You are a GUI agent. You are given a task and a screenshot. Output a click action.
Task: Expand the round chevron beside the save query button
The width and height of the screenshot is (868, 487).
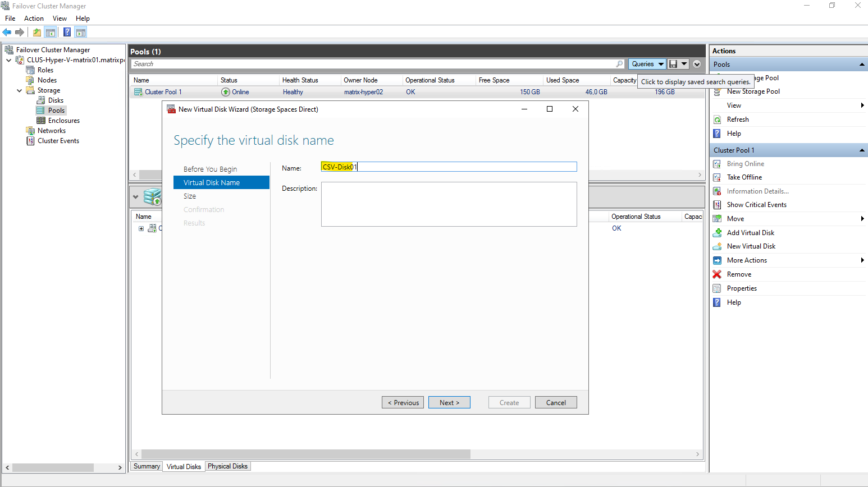697,64
